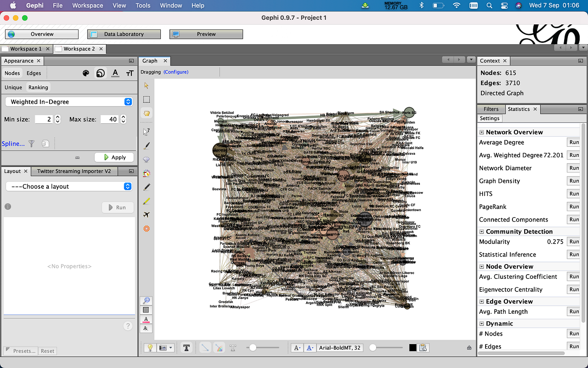Collapse the Edge Overview section
The image size is (588, 368).
[x=482, y=302]
